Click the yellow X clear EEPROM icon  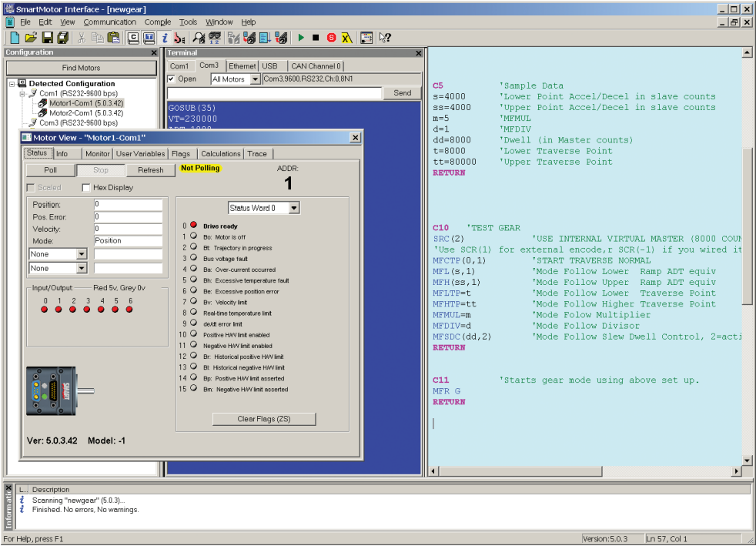(346, 38)
